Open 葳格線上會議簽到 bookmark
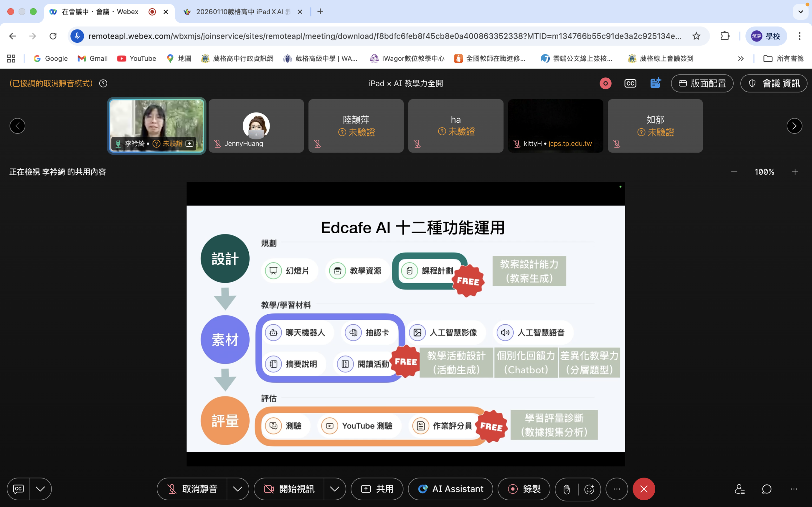This screenshot has width=812, height=507. coord(660,58)
